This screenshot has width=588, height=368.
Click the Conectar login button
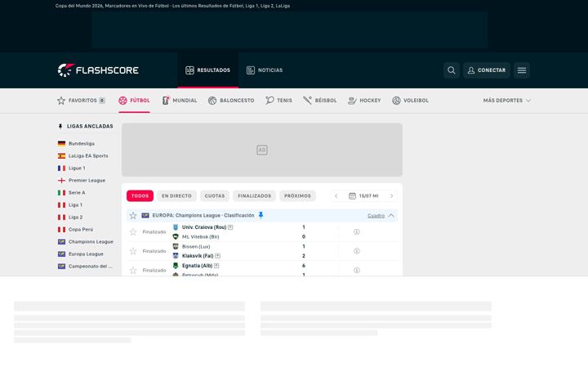[x=487, y=70]
